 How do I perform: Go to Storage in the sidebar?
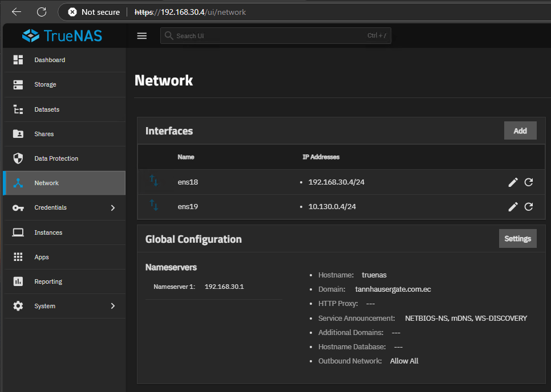coord(45,84)
